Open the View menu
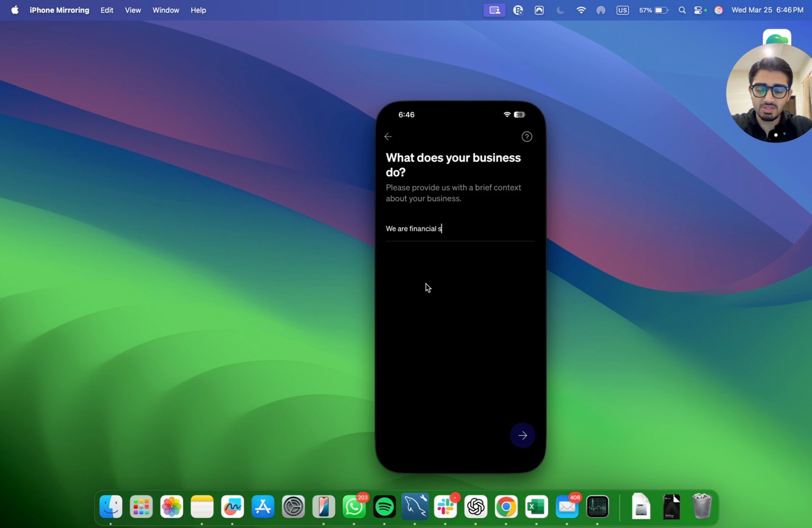The image size is (812, 528). tap(133, 10)
